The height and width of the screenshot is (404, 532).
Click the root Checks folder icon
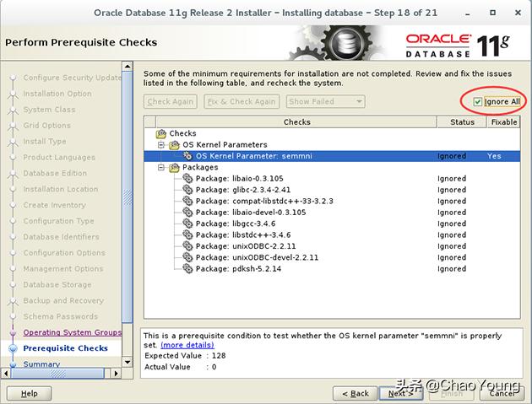click(x=160, y=133)
